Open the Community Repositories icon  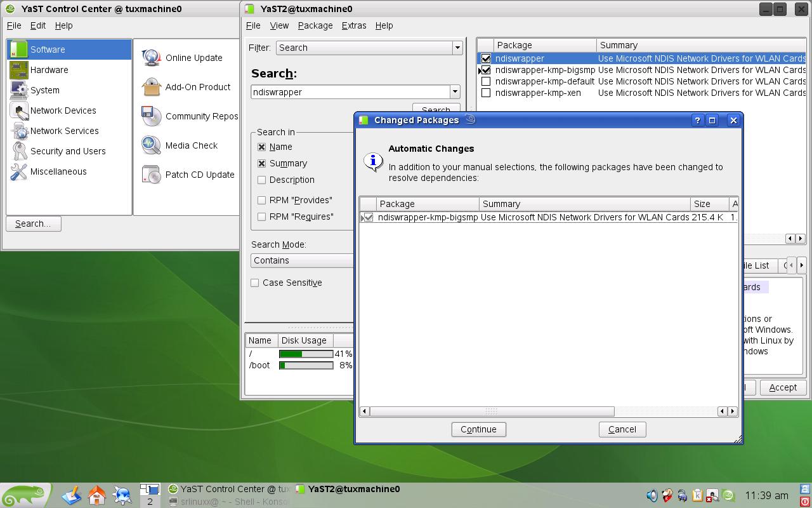pyautogui.click(x=152, y=116)
